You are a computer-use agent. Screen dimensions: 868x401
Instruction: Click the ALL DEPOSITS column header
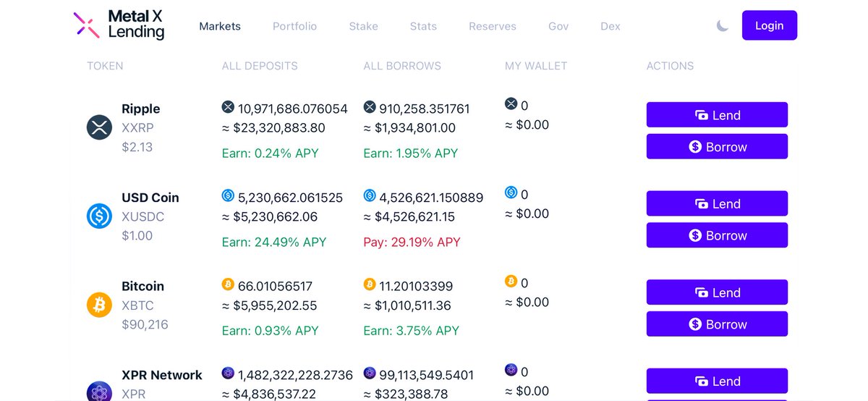(260, 66)
